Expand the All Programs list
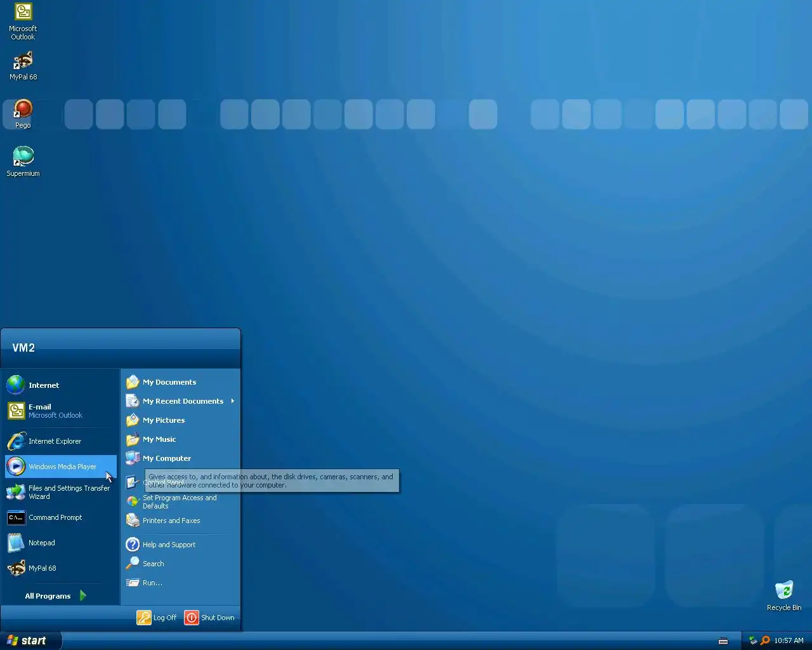Screen dimensions: 812x650 pyautogui.click(x=56, y=596)
